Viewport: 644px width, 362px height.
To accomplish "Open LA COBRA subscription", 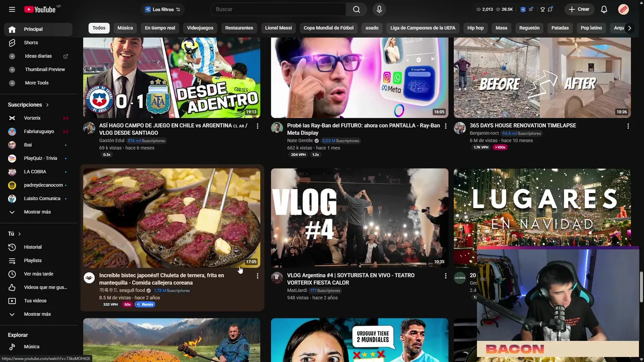I will pyautogui.click(x=39, y=171).
